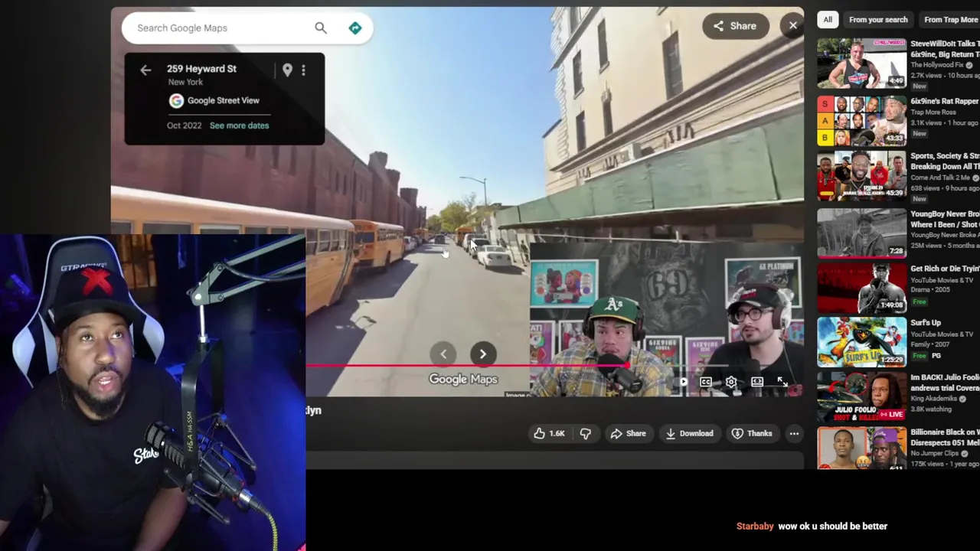
Task: Download the YouTube video
Action: (x=689, y=433)
